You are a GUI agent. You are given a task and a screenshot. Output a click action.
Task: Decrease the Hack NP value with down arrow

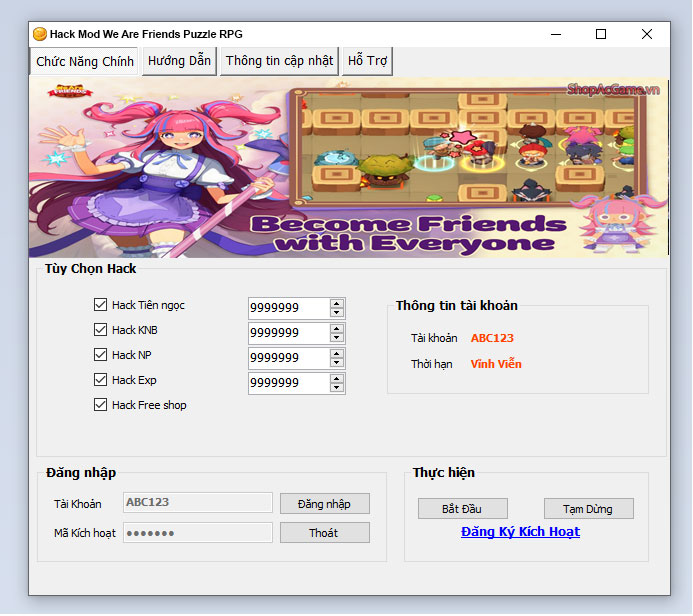coord(337,363)
